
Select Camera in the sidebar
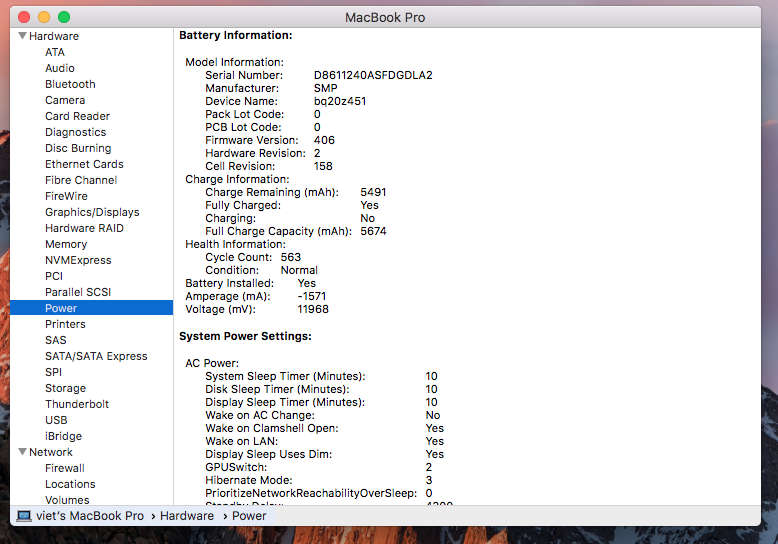coord(65,100)
